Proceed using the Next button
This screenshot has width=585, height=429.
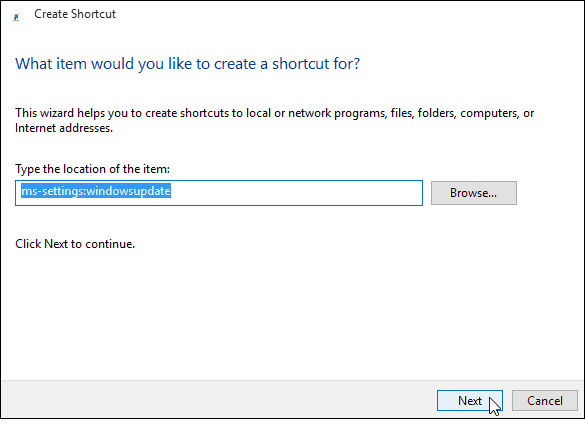pyautogui.click(x=470, y=401)
